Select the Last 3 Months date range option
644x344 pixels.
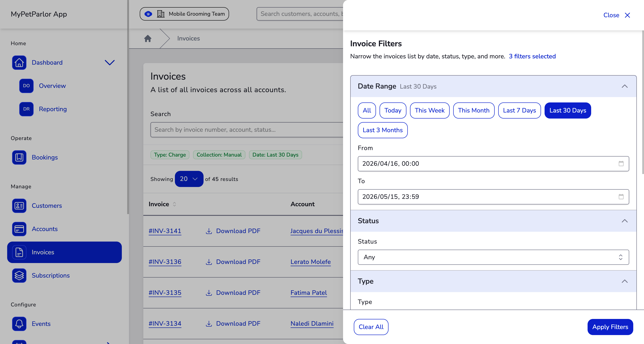(x=382, y=130)
